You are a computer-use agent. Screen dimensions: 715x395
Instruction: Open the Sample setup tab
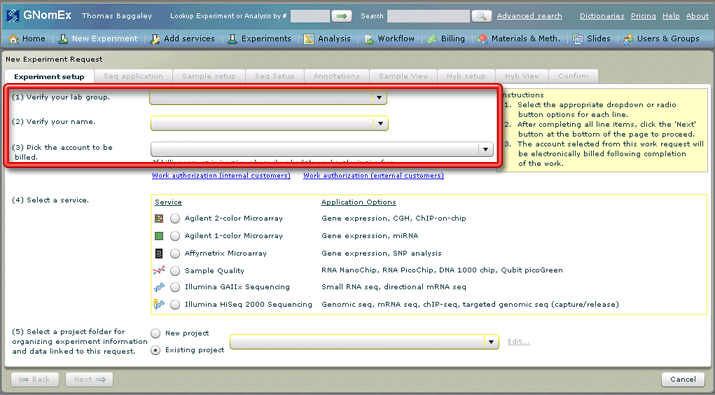(x=209, y=76)
